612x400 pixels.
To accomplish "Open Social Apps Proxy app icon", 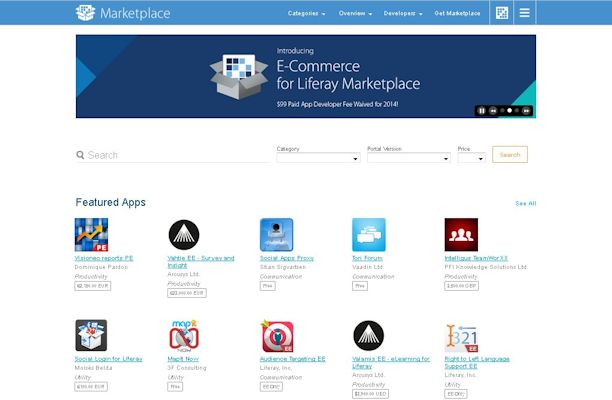I will (276, 235).
